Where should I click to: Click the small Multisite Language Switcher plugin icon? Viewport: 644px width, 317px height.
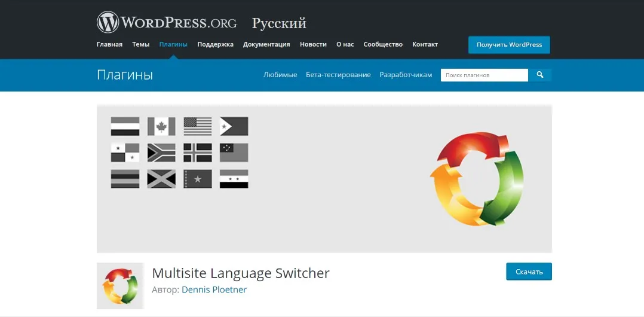120,286
